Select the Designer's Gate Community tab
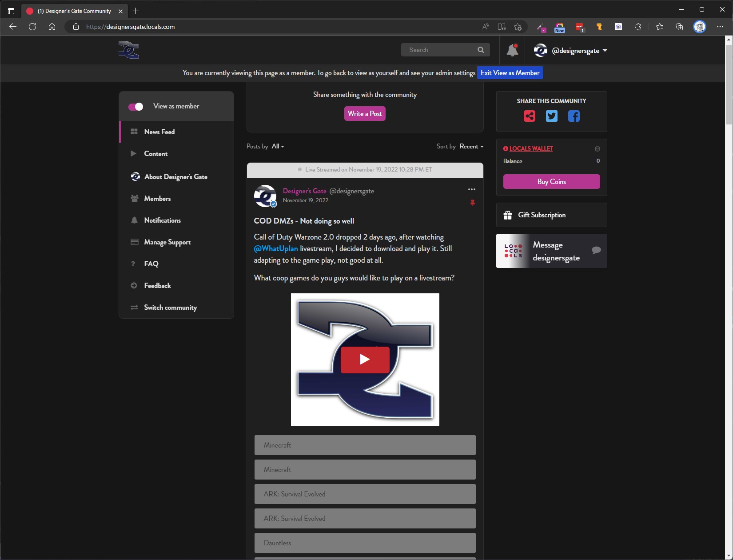The width and height of the screenshot is (733, 560). pyautogui.click(x=75, y=11)
